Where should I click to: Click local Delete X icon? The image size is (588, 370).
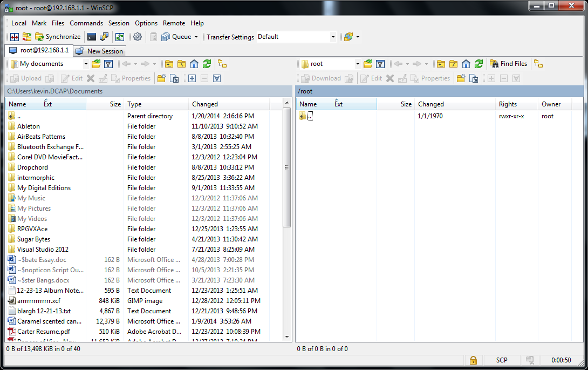click(91, 78)
